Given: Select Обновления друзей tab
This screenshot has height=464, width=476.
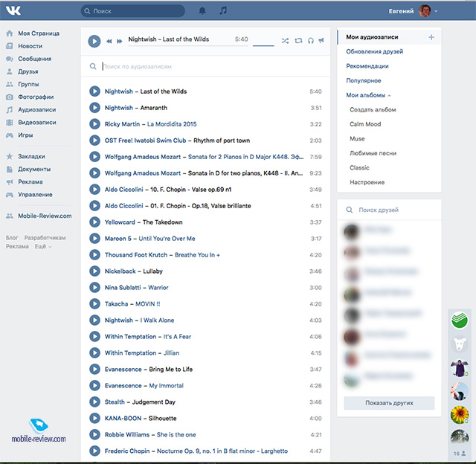Looking at the screenshot, I should 375,51.
